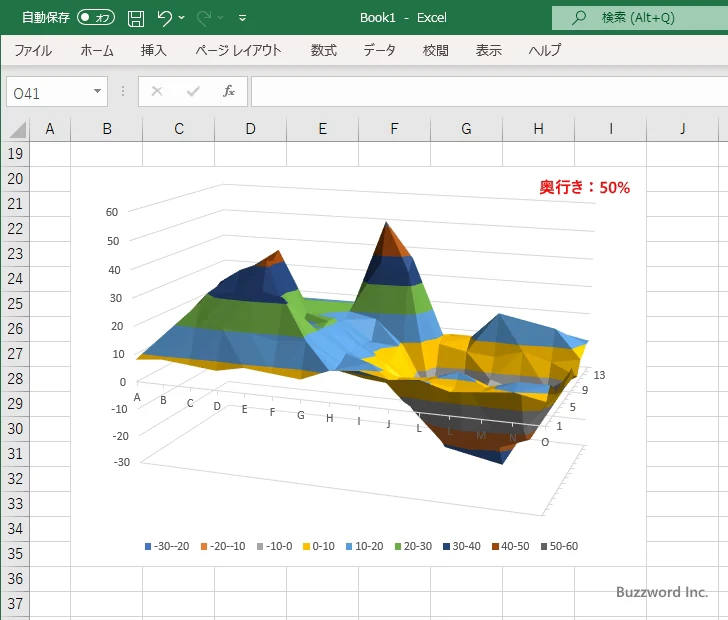
Task: Click the 奥行き：50% red text label
Action: [x=585, y=187]
